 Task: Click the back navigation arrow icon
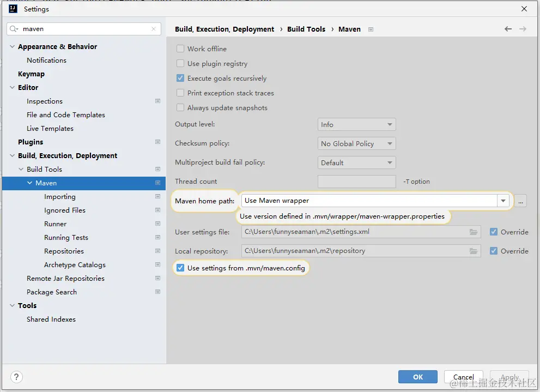tap(508, 29)
